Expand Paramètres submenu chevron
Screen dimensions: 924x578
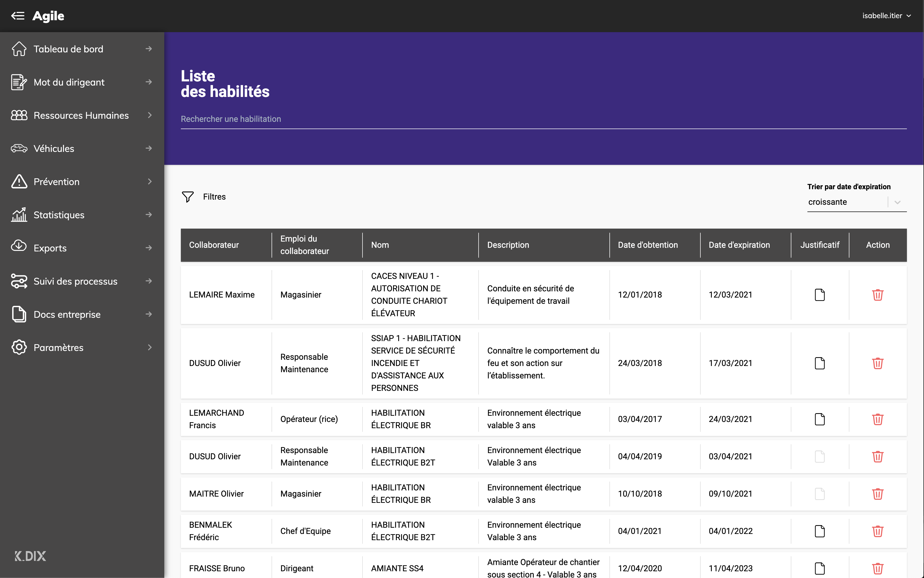(150, 348)
